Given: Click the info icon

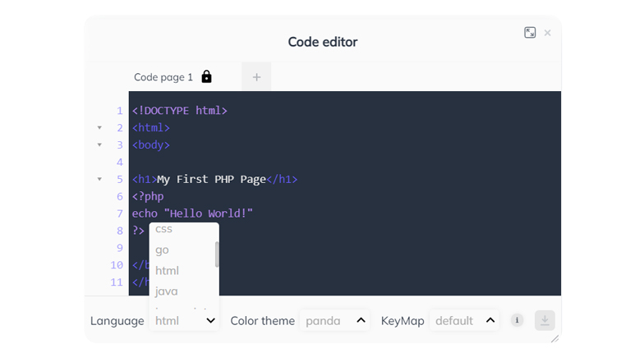Looking at the screenshot, I should point(517,320).
